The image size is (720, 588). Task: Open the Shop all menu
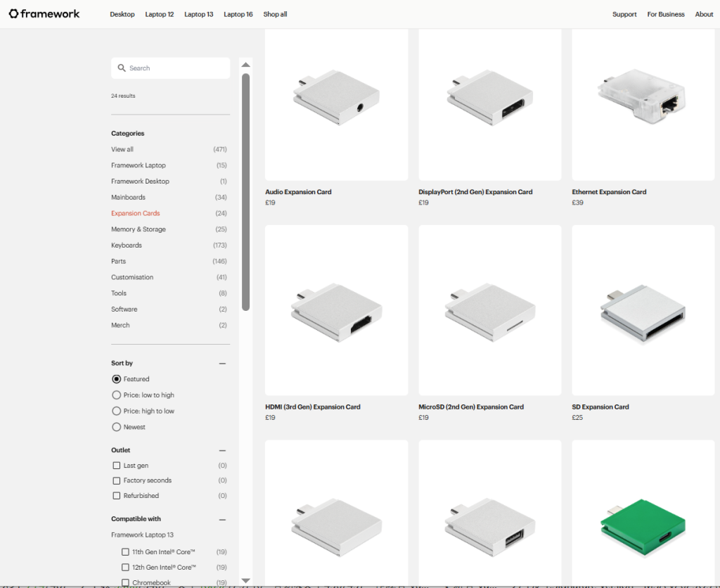[275, 14]
